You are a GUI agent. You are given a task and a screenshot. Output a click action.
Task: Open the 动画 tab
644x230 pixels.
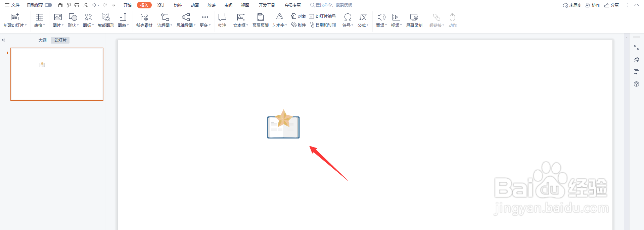point(195,5)
